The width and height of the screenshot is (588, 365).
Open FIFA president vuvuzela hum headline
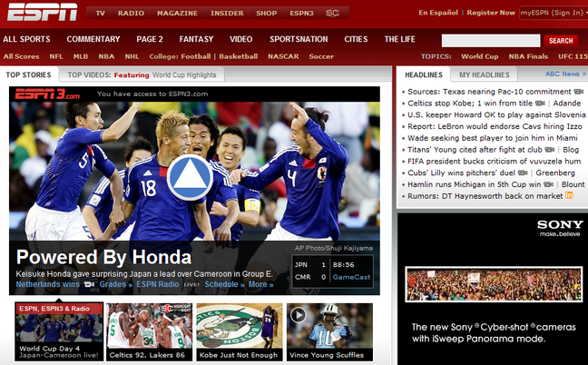click(494, 162)
